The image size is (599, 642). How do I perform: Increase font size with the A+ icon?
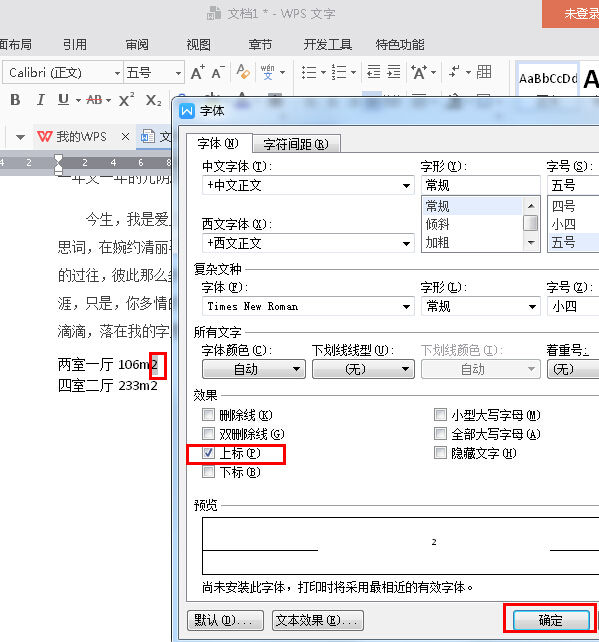point(198,72)
